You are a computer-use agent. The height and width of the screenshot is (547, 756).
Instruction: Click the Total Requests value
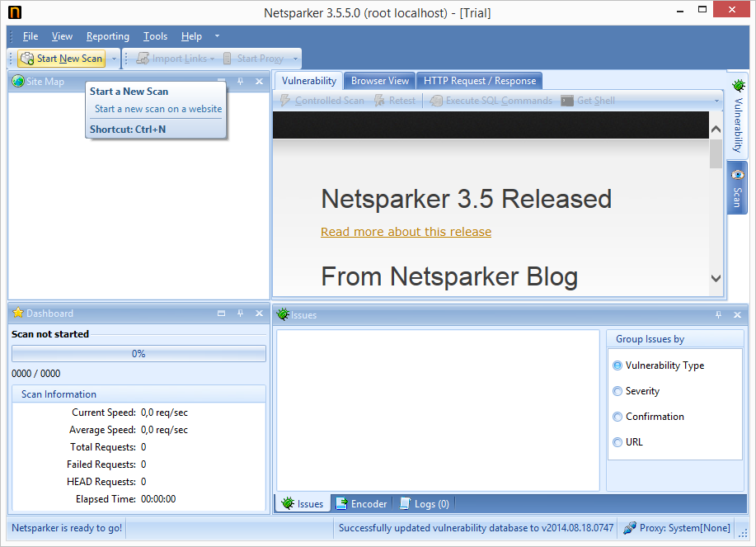(x=143, y=447)
